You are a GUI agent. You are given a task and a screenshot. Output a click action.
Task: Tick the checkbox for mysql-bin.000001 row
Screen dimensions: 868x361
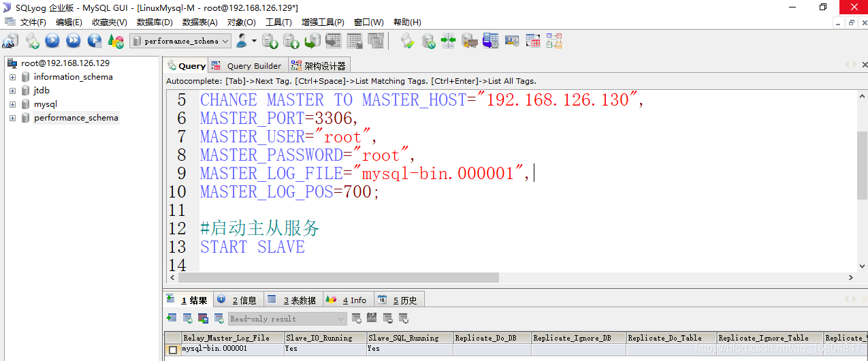[x=173, y=349]
